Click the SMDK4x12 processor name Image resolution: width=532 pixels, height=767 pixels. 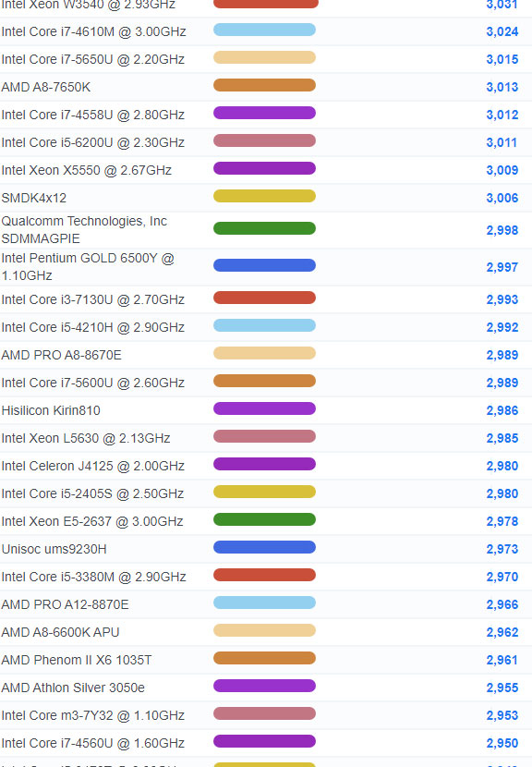[x=34, y=198]
